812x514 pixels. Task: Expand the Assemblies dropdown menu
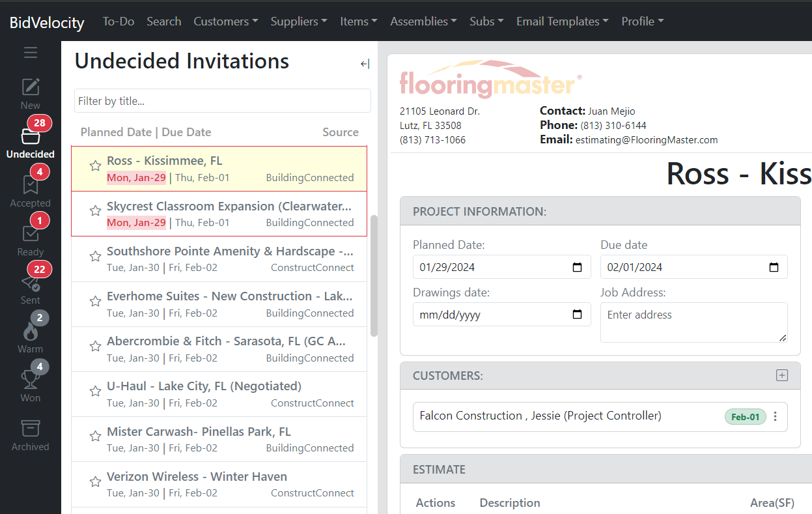pos(423,21)
